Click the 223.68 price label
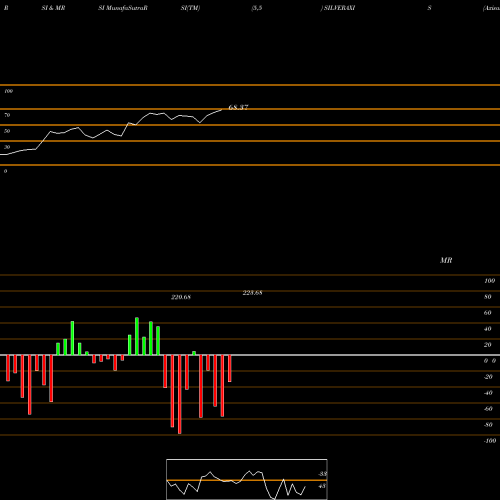Screen dimensions: 500x500 252,293
